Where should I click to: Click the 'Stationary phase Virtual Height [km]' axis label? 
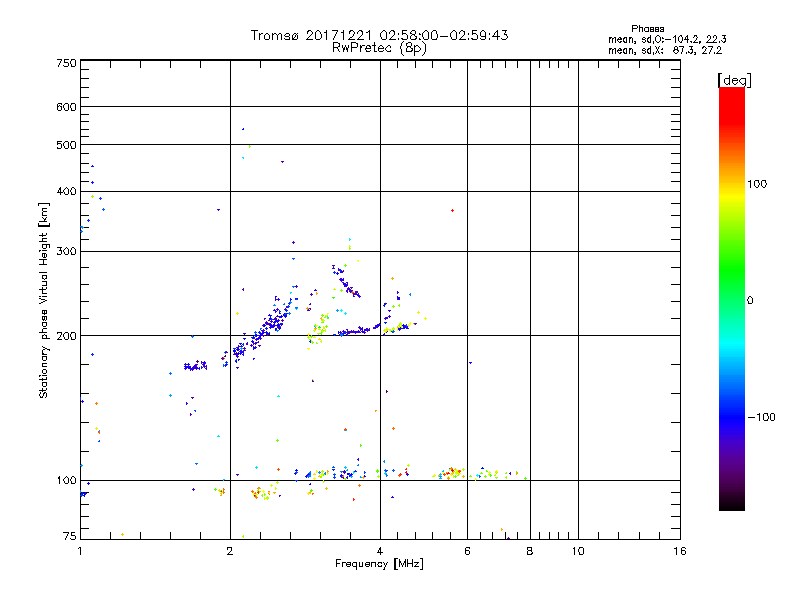43,300
